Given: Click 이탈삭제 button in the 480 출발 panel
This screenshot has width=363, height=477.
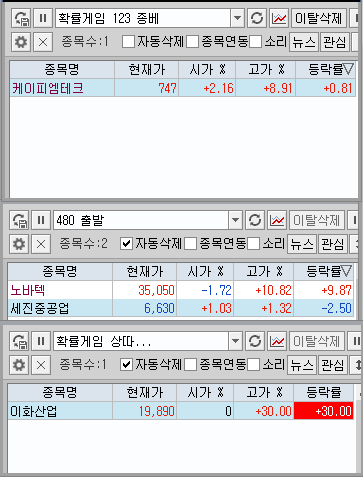Looking at the screenshot, I should 317,220.
